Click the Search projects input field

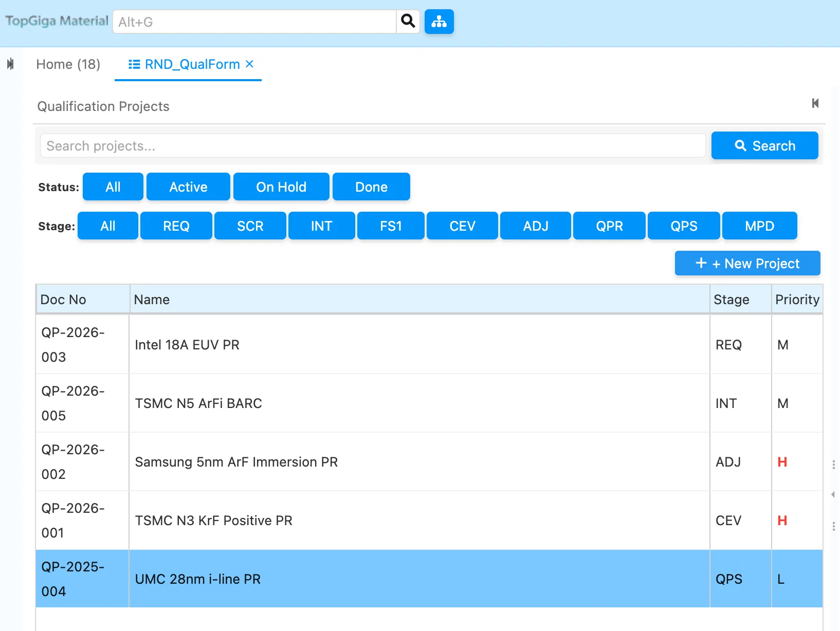373,146
